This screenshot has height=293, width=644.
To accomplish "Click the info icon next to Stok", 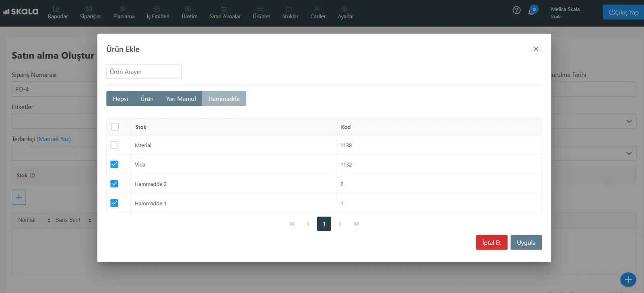I will pos(32,175).
